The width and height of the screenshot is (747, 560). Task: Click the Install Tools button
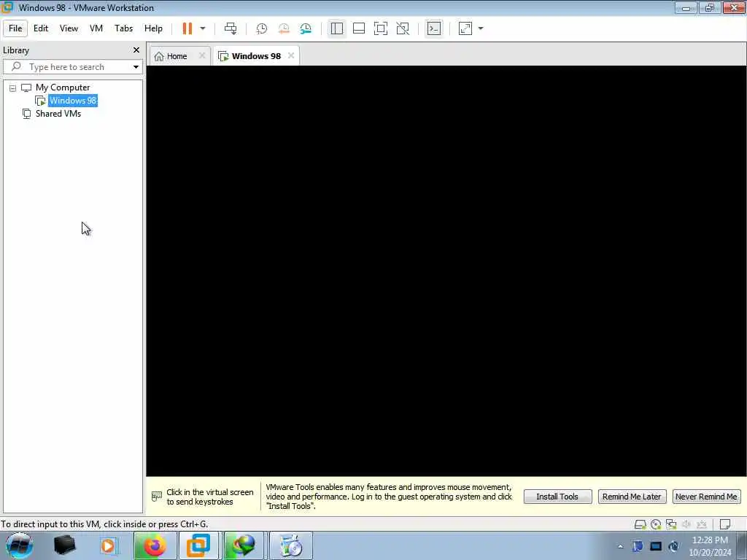[557, 497]
